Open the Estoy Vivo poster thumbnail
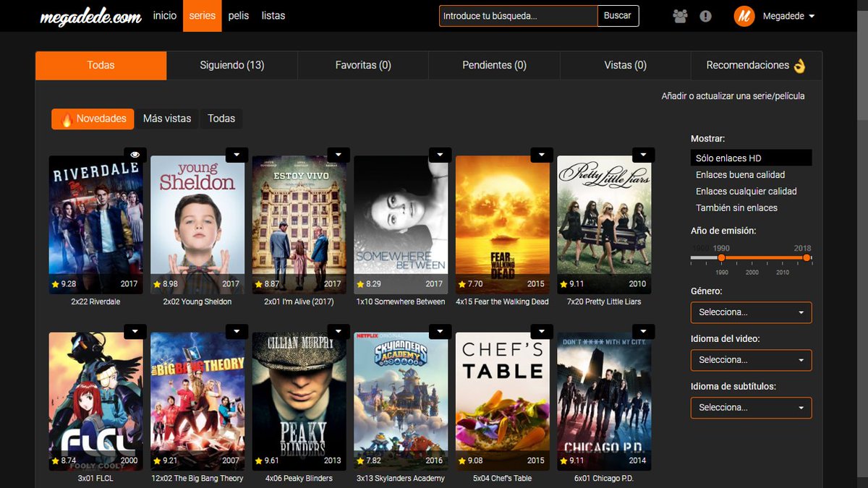The height and width of the screenshot is (488, 868). [x=299, y=224]
